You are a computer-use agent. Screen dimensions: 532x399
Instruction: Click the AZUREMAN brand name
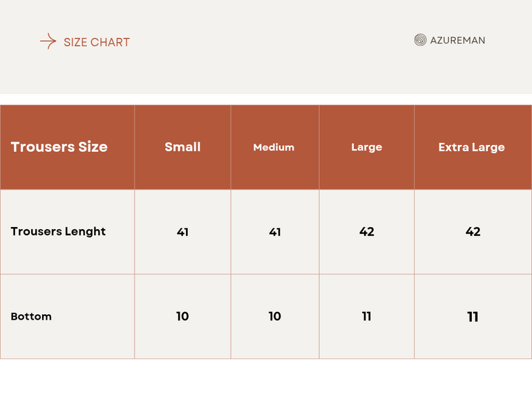point(457,40)
